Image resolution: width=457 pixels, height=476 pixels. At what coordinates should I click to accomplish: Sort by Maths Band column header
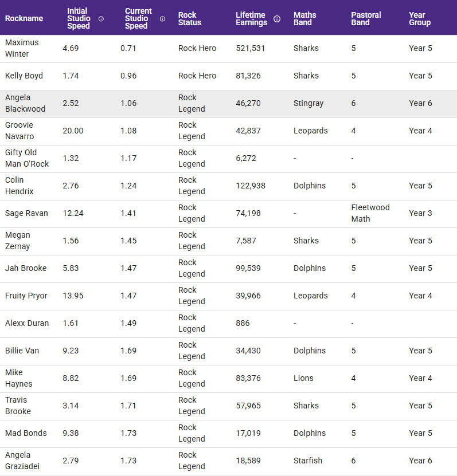tap(306, 18)
